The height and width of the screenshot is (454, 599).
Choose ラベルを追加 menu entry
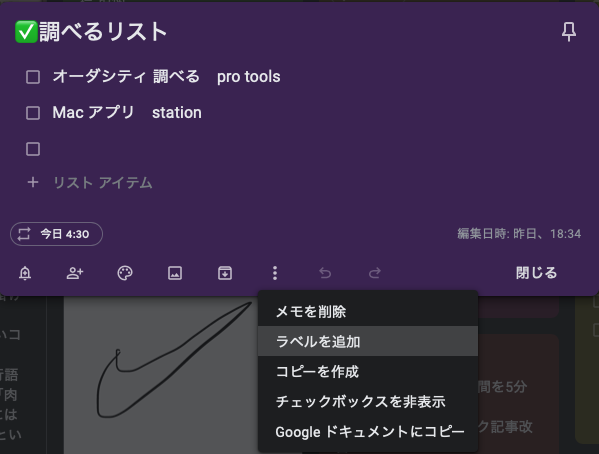point(368,341)
